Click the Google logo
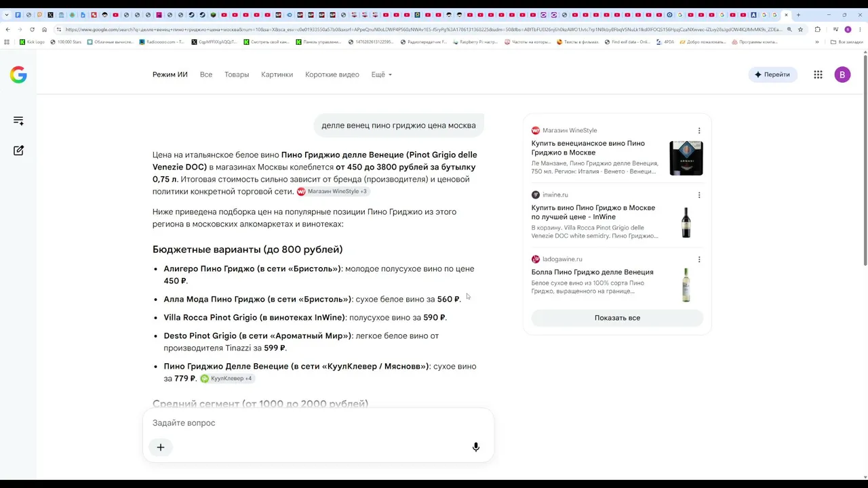The image size is (868, 488). tap(18, 75)
